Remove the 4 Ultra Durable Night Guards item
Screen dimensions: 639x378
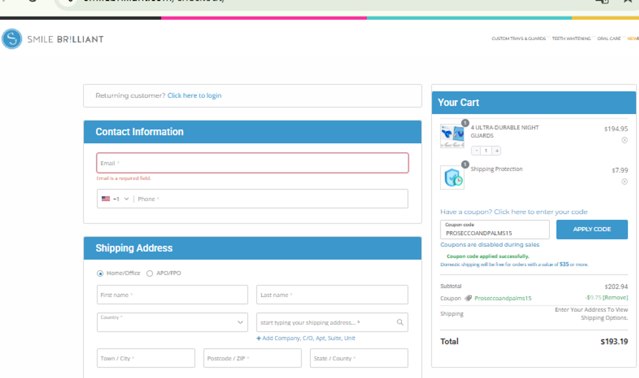[624, 140]
